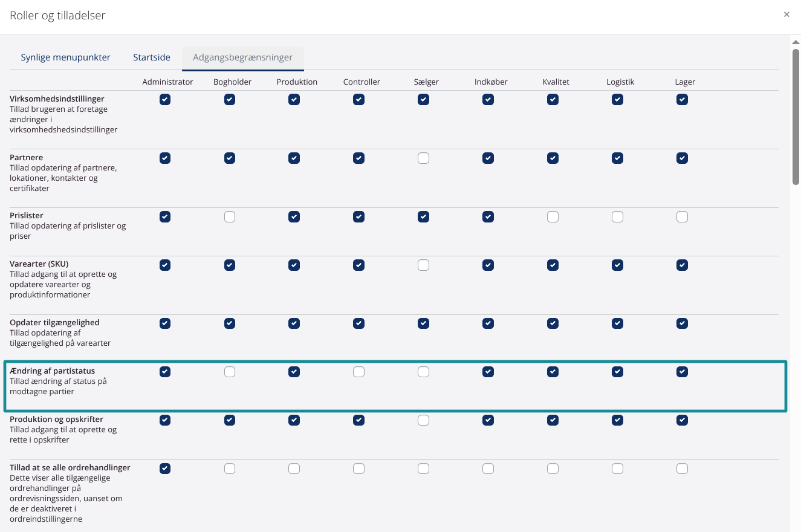Check Ændring af partistatus for Bogholder
801x532 pixels.
coord(230,372)
